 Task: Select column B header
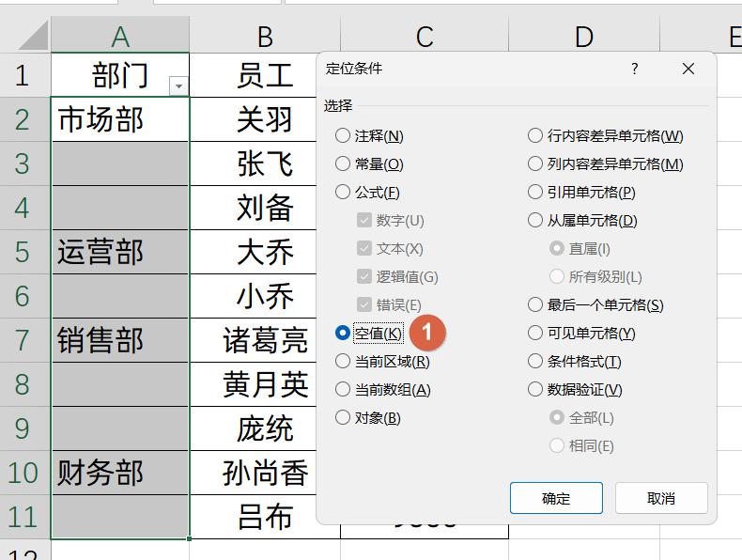pos(265,36)
